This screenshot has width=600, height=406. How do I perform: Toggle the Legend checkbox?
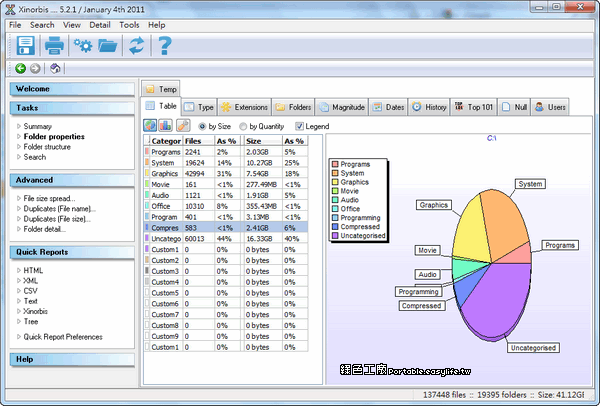coord(299,126)
